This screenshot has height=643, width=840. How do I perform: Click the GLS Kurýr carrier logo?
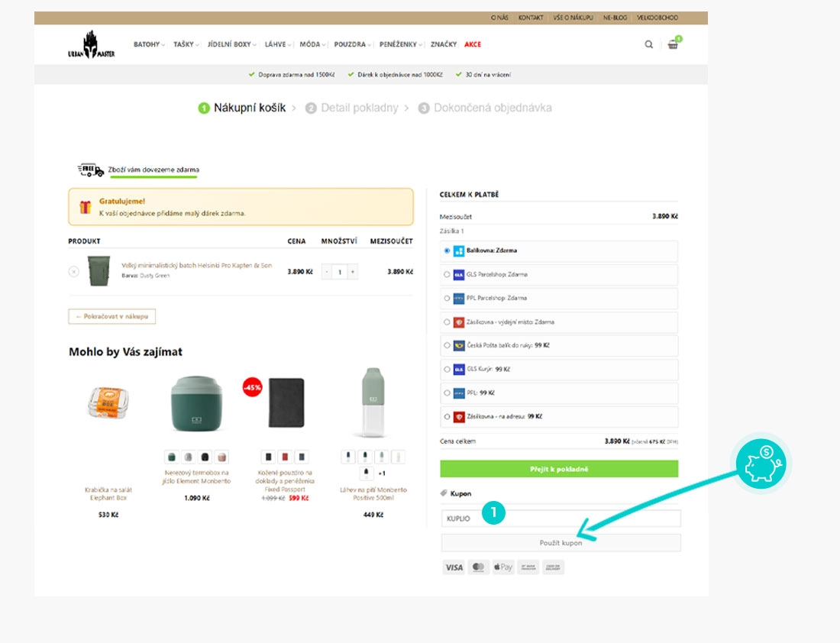point(459,369)
